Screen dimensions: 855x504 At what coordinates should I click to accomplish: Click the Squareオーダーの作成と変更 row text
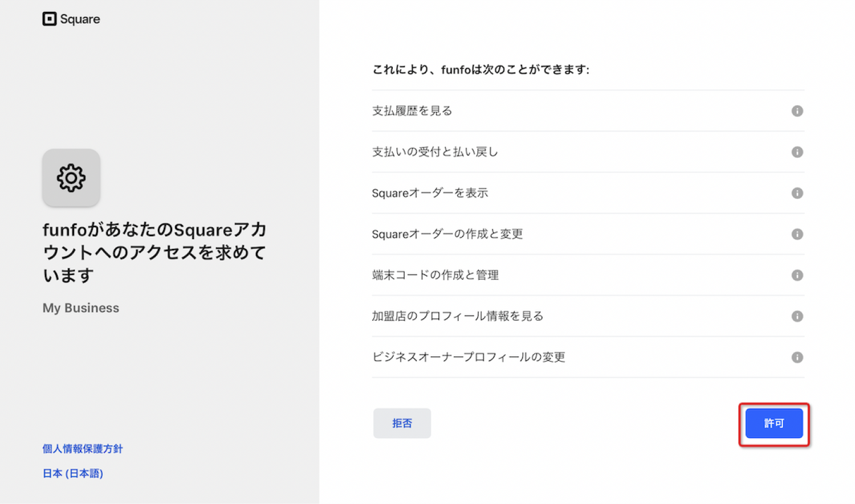coord(447,234)
